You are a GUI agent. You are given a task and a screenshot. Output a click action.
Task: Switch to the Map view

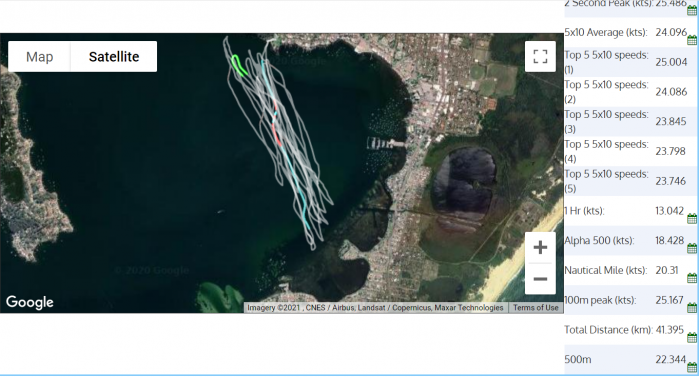point(39,57)
